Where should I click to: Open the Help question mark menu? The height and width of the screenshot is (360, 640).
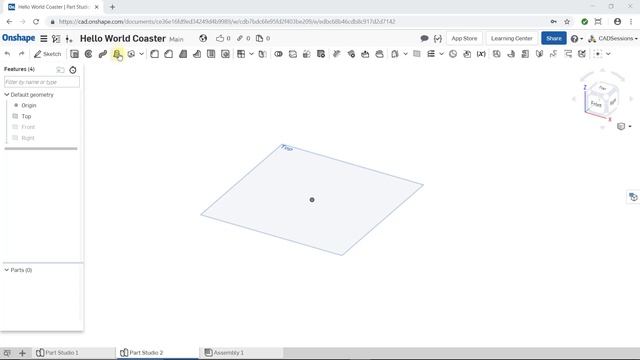pyautogui.click(x=576, y=38)
